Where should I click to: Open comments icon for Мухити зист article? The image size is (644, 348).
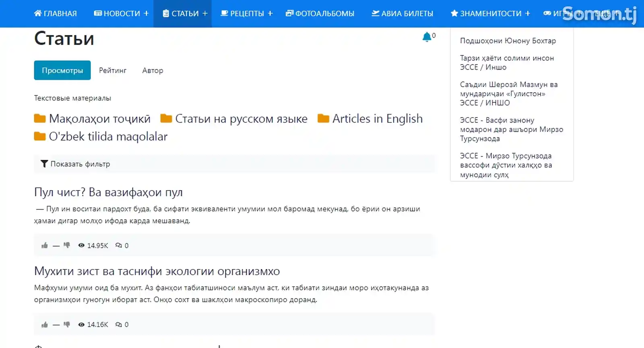tap(118, 324)
